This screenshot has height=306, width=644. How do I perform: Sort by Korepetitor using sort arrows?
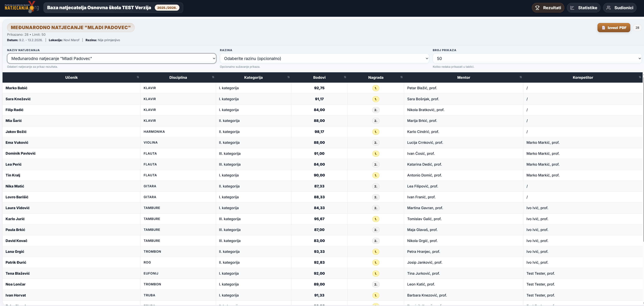pyautogui.click(x=640, y=77)
